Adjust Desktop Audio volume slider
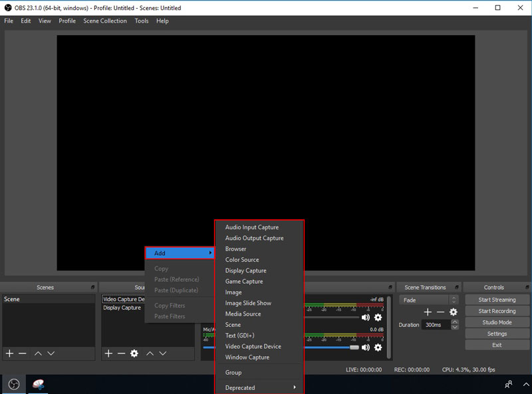The image size is (532, 394). coord(331,318)
